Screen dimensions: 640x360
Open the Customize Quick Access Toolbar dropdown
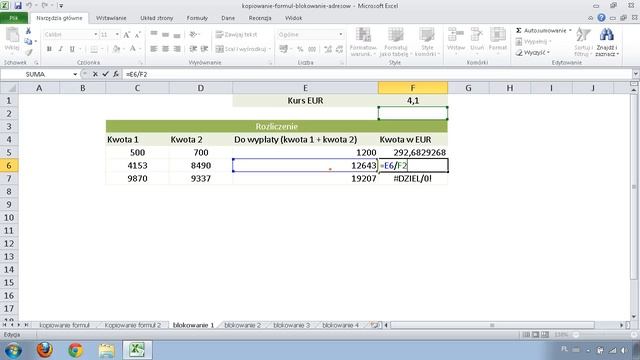point(61,6)
